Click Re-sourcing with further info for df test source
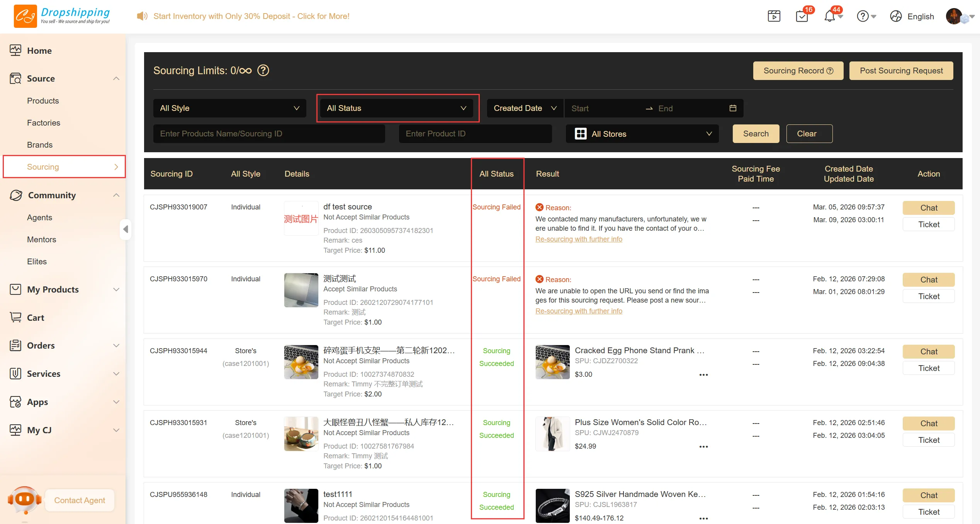The image size is (980, 524). (x=579, y=239)
